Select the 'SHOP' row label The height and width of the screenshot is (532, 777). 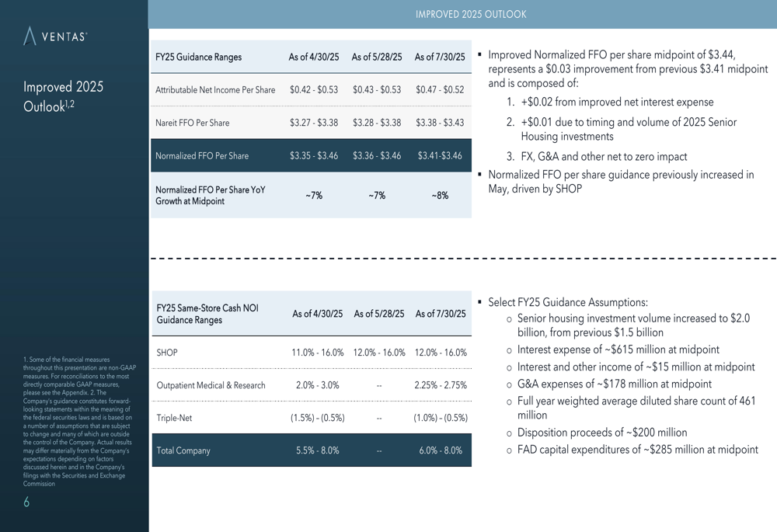point(166,353)
